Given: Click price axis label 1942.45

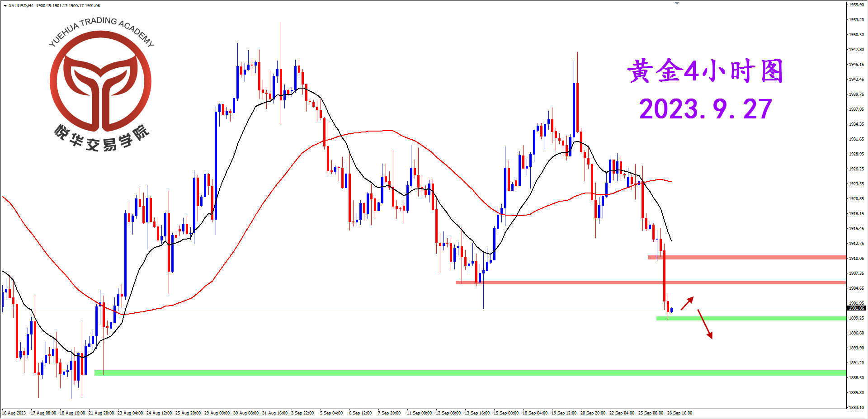Looking at the screenshot, I should (856, 80).
